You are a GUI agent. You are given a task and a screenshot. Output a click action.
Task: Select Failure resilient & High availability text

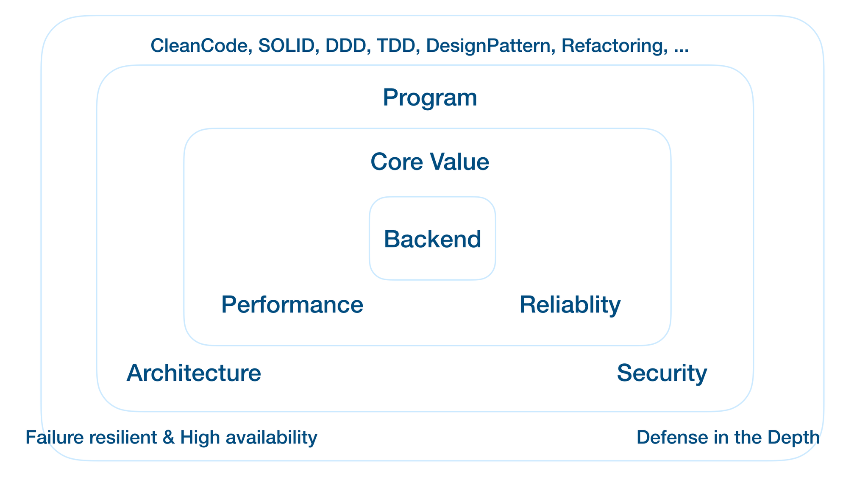pos(171,438)
